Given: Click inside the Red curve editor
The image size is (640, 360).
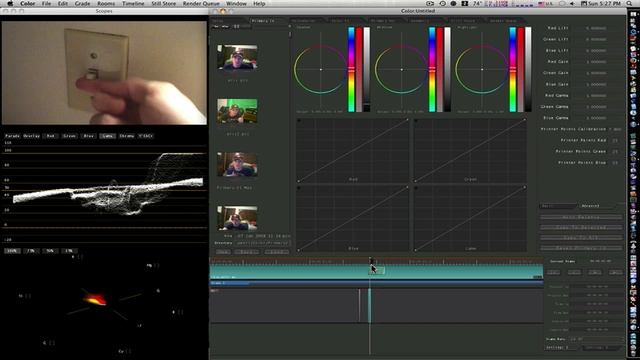Looking at the screenshot, I should coord(353,151).
